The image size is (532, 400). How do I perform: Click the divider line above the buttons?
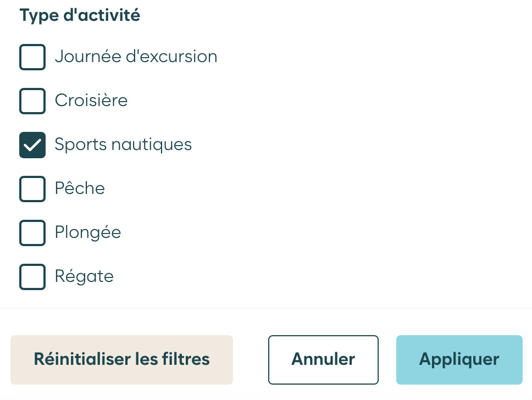tap(266, 308)
